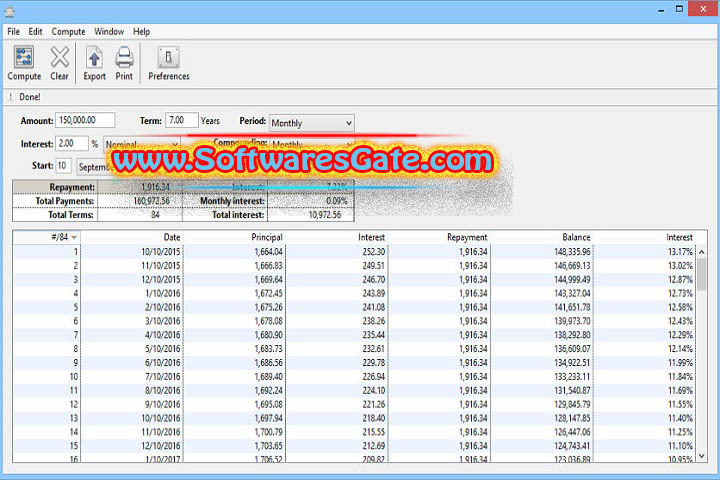Viewport: 720px width, 480px height.
Task: Click the application icon in title bar
Action: (x=9, y=11)
